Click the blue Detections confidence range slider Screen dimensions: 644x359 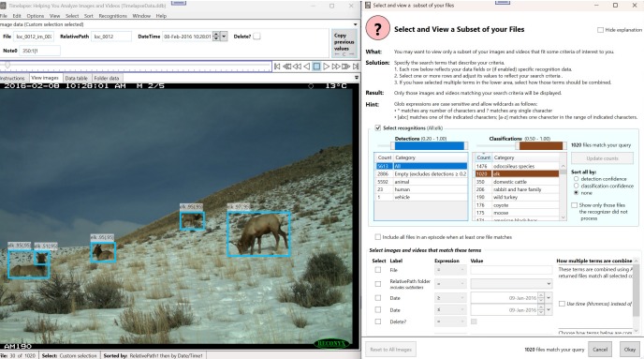(x=430, y=145)
